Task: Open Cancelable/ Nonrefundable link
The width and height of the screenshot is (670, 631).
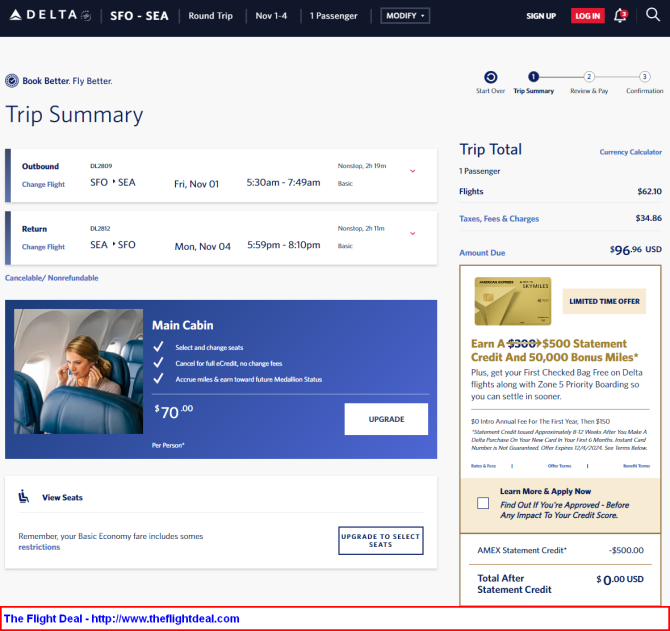Action: pos(52,278)
